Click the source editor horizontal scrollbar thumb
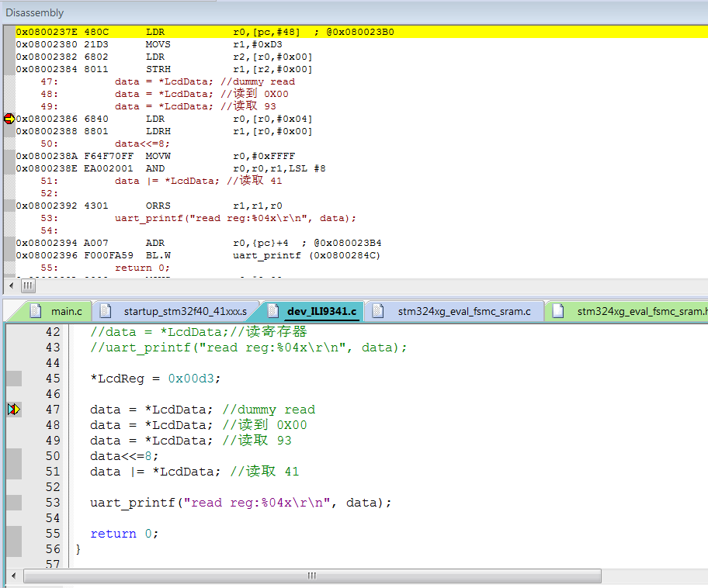 [312, 576]
